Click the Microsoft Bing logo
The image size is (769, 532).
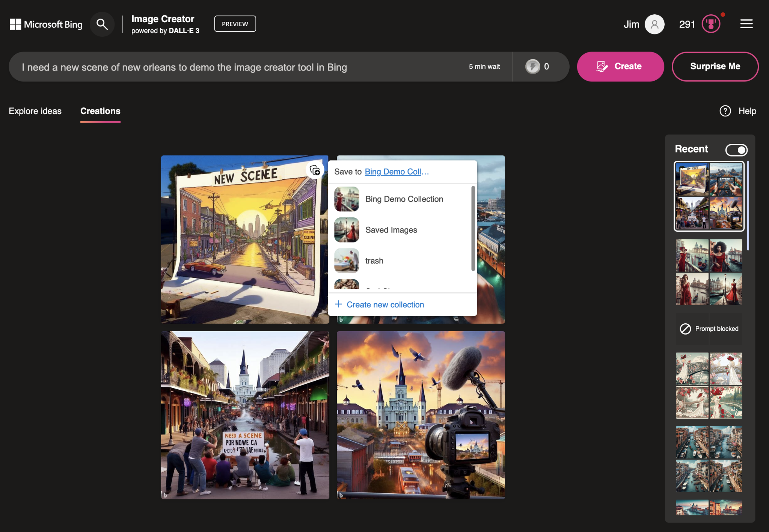tap(45, 24)
